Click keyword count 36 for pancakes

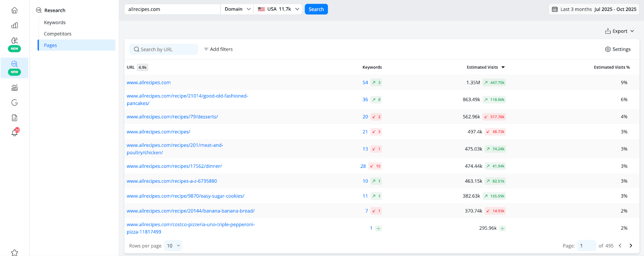coord(365,99)
